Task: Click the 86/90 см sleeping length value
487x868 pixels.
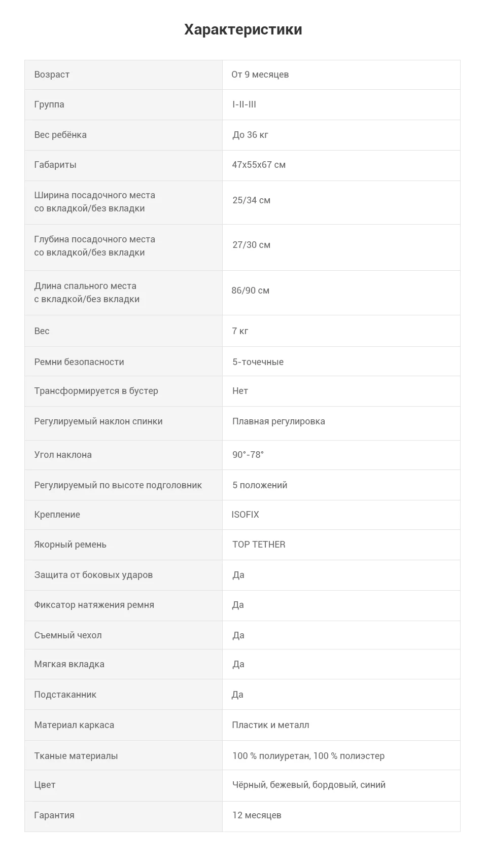Action: [250, 291]
